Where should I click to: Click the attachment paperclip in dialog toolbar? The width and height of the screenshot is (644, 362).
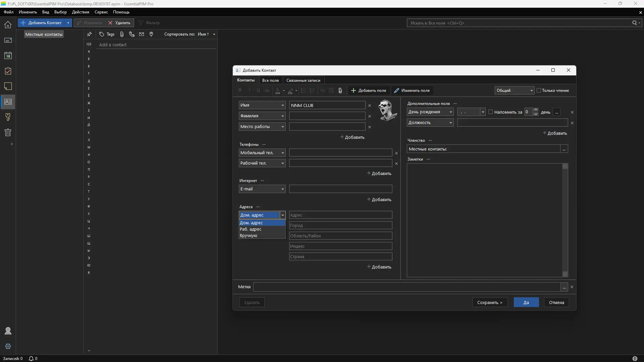coord(340,90)
